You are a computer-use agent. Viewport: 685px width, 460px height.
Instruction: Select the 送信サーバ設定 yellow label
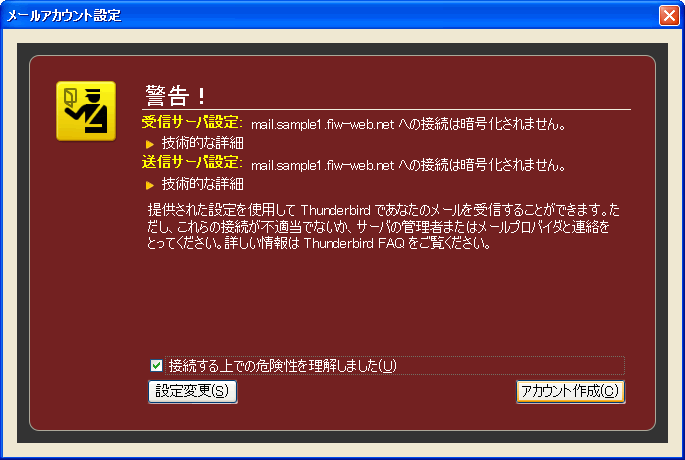[192, 162]
